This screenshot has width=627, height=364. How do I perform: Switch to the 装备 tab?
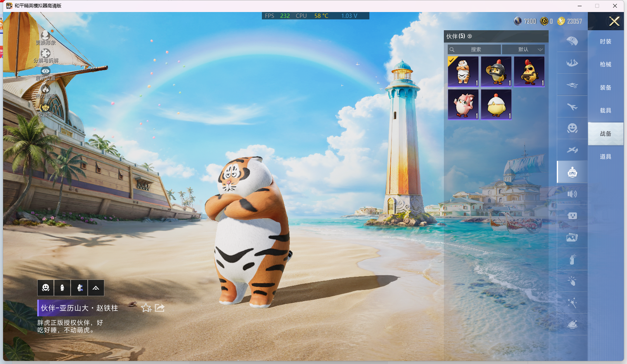point(606,88)
